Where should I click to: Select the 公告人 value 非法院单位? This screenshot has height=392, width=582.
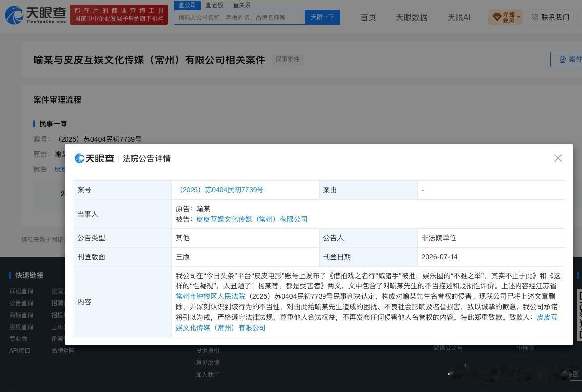[439, 238]
